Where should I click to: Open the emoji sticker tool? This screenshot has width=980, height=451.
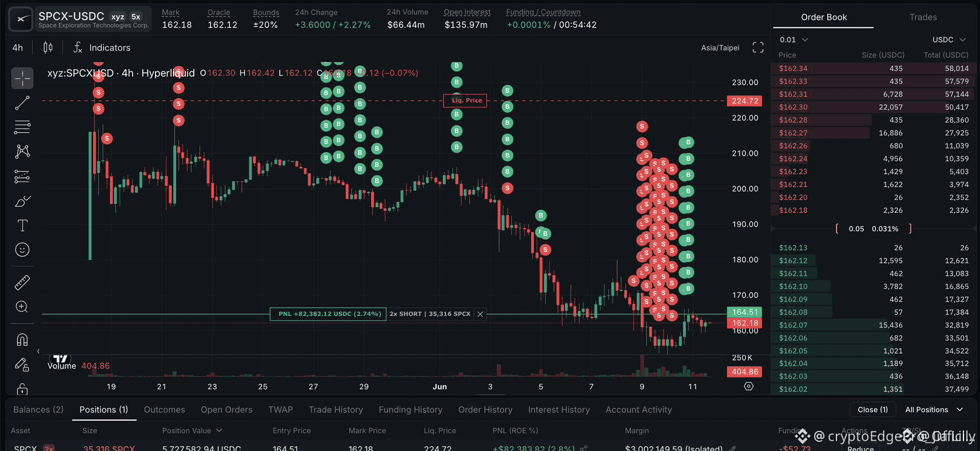coord(22,250)
